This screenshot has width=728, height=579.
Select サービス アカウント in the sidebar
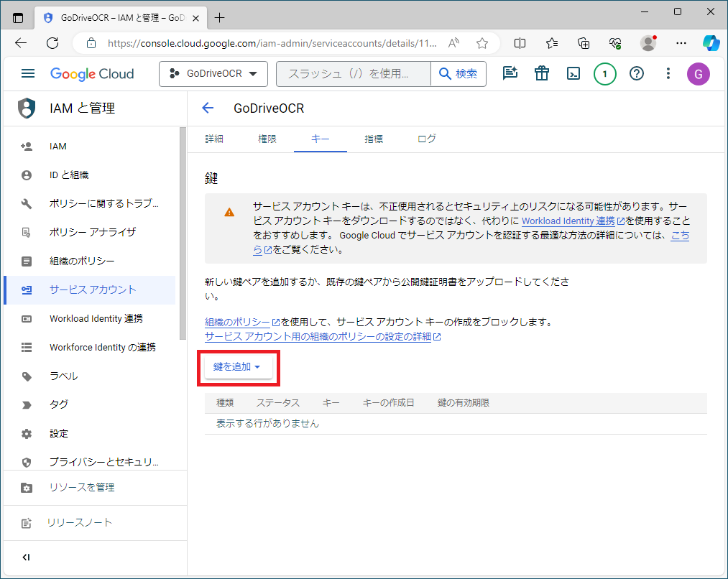coord(90,290)
